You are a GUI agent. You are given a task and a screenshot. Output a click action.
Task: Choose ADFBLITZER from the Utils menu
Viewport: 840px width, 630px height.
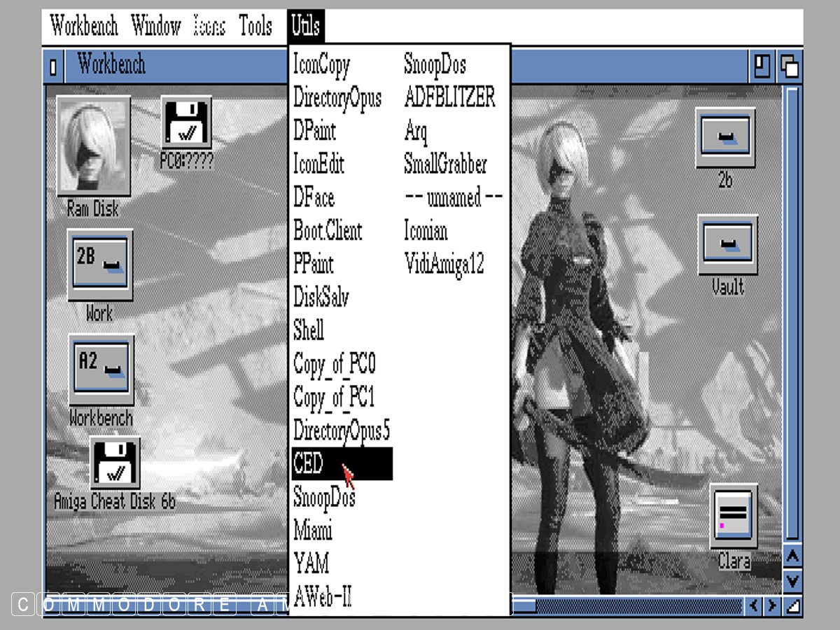[449, 97]
